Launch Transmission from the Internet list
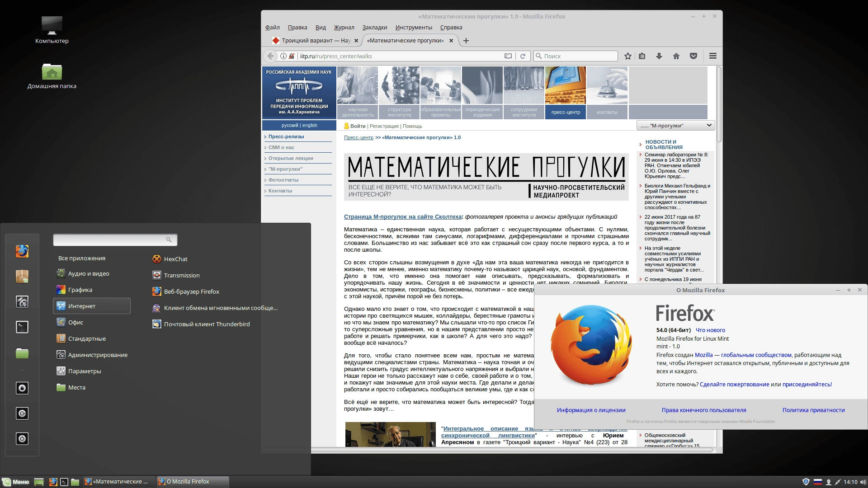Image resolution: width=868 pixels, height=488 pixels. coord(176,275)
